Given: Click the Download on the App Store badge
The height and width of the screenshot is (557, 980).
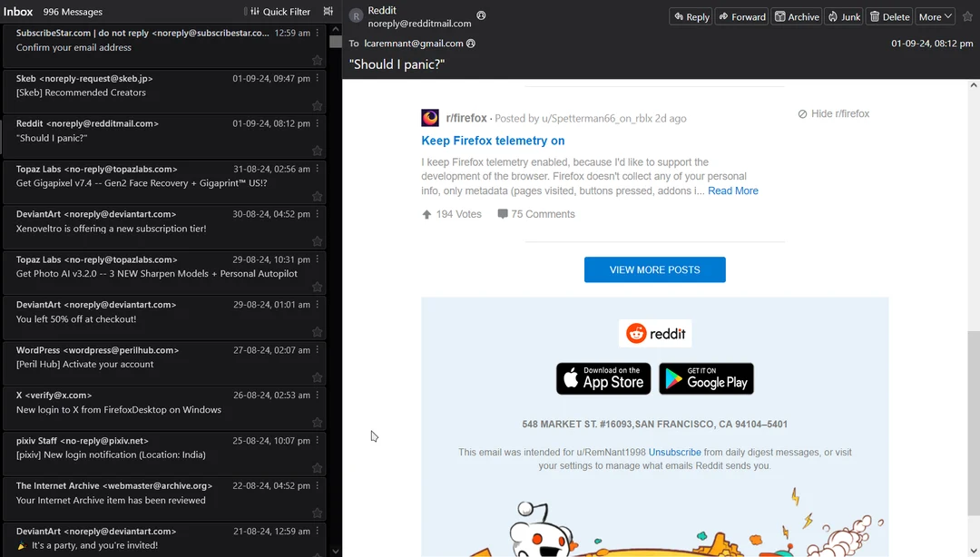Looking at the screenshot, I should [x=603, y=378].
